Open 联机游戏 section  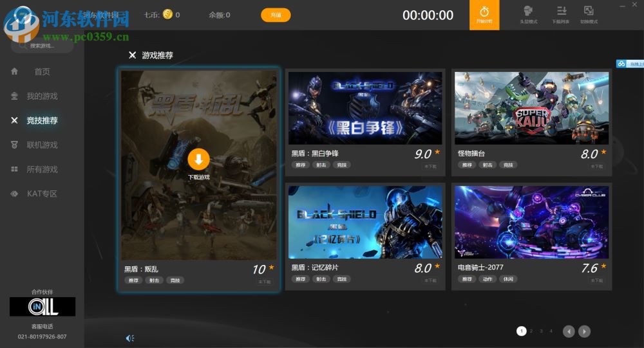pos(42,145)
